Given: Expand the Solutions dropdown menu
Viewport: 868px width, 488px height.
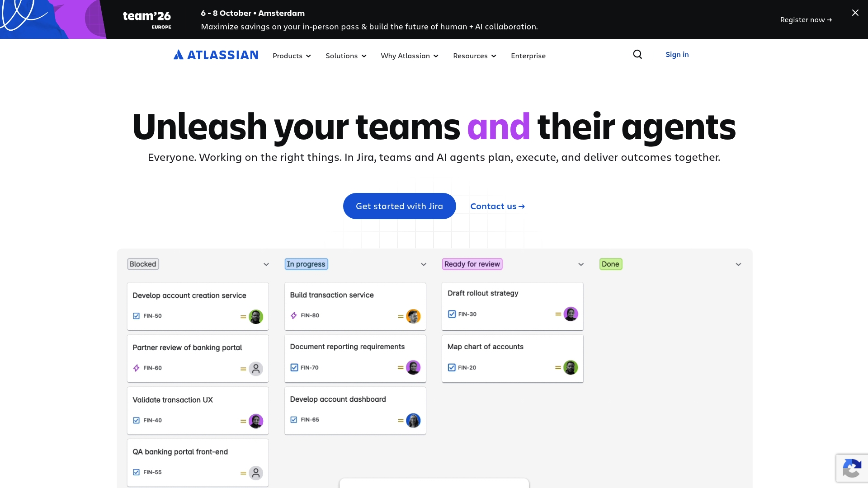Looking at the screenshot, I should click(x=346, y=56).
